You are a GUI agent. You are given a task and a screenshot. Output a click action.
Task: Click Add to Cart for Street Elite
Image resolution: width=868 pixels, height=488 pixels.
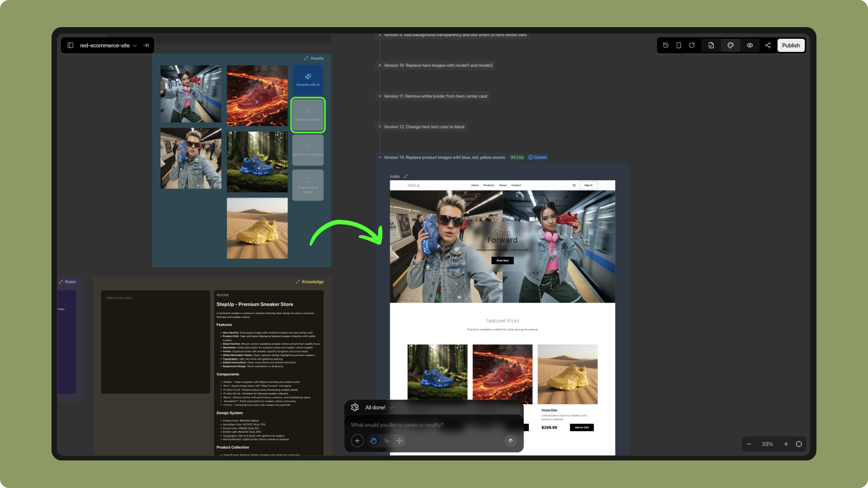click(x=582, y=427)
